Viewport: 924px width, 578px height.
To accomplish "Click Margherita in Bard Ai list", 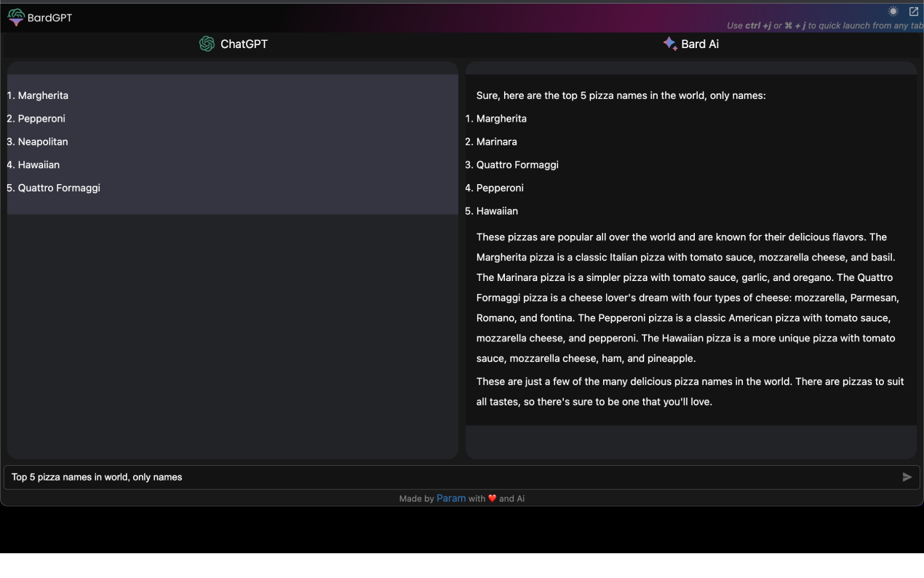I will [x=501, y=119].
